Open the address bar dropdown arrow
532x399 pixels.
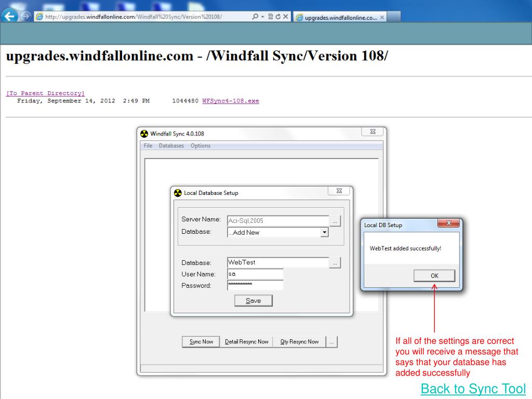(262, 17)
